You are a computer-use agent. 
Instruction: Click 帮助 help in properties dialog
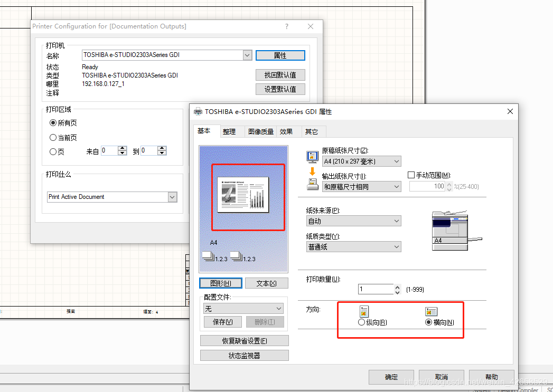click(492, 377)
